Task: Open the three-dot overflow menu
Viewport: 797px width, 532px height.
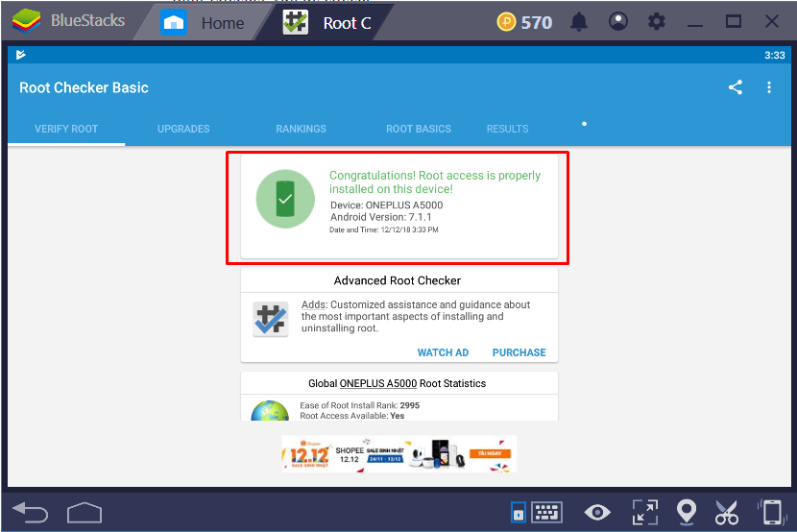Action: tap(769, 87)
